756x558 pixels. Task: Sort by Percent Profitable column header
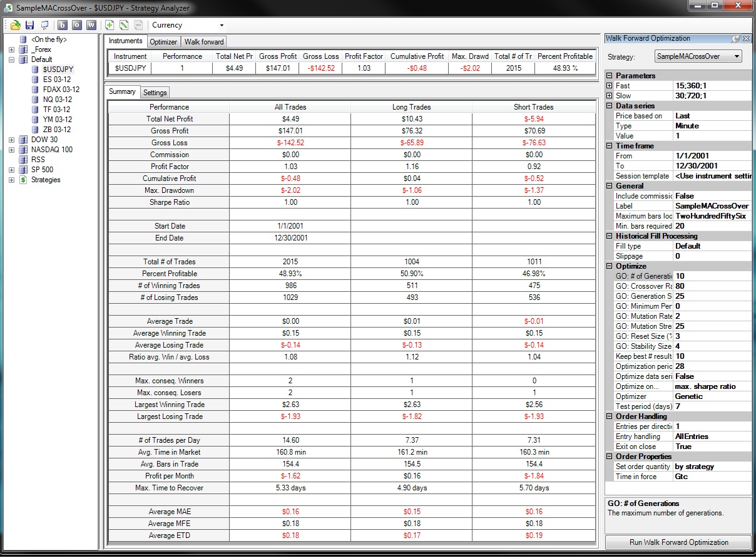(564, 56)
